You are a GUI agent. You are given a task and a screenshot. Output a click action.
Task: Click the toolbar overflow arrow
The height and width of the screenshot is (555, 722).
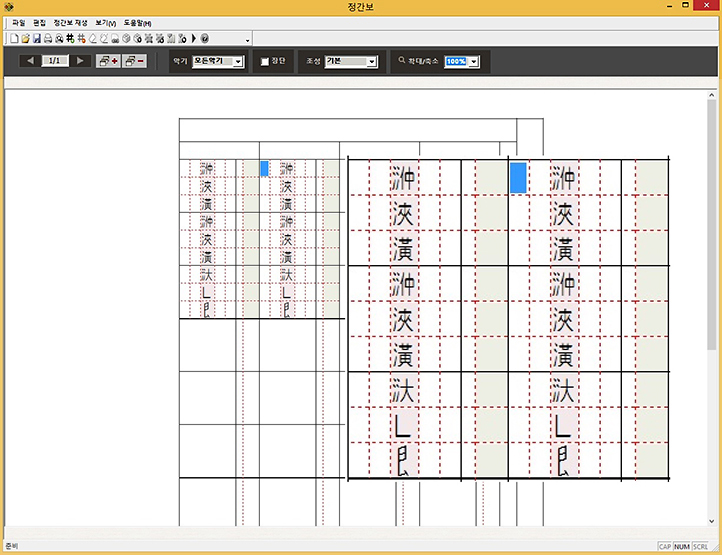(x=247, y=41)
